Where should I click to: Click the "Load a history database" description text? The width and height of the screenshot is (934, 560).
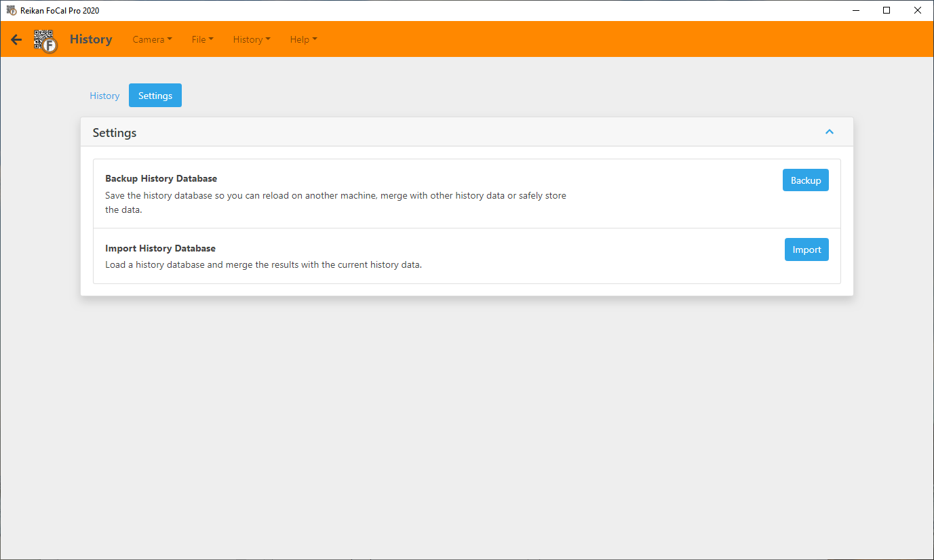[263, 264]
